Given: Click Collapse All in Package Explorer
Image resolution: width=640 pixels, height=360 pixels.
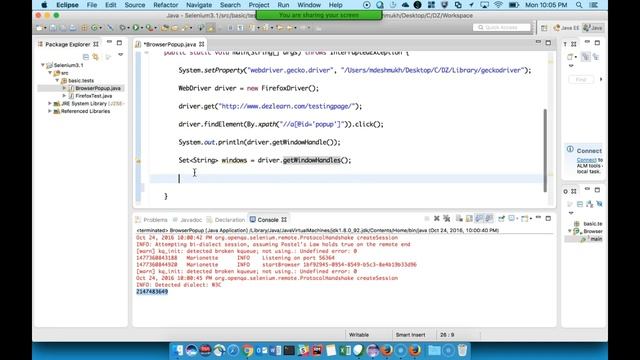Looking at the screenshot, I should [86, 57].
